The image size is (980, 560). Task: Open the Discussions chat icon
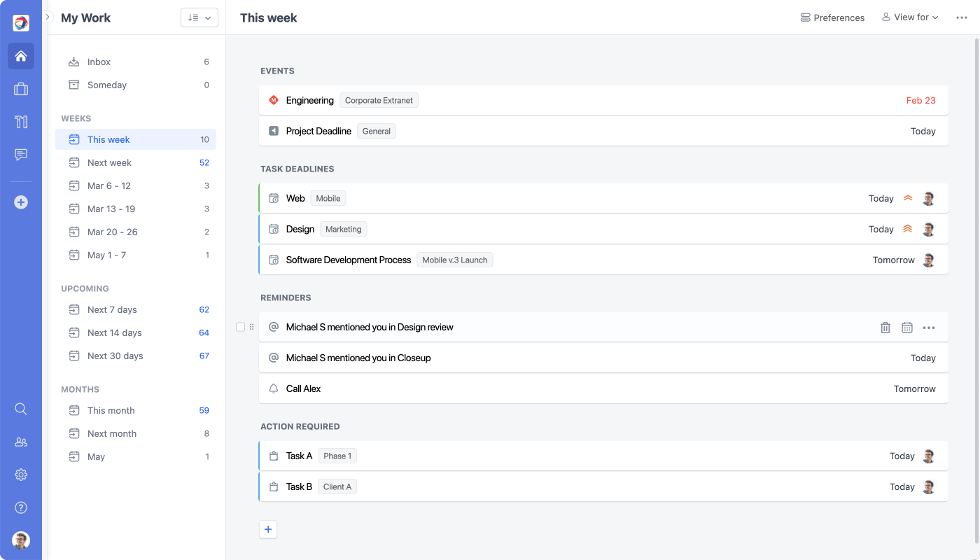(21, 155)
